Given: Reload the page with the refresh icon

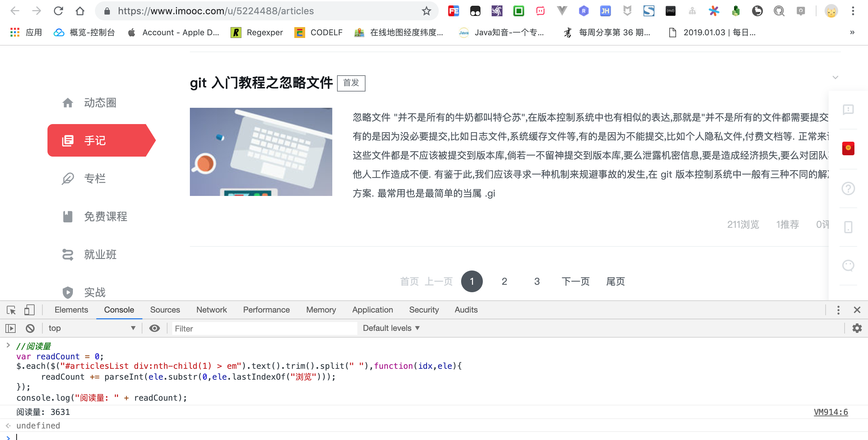Looking at the screenshot, I should click(59, 11).
